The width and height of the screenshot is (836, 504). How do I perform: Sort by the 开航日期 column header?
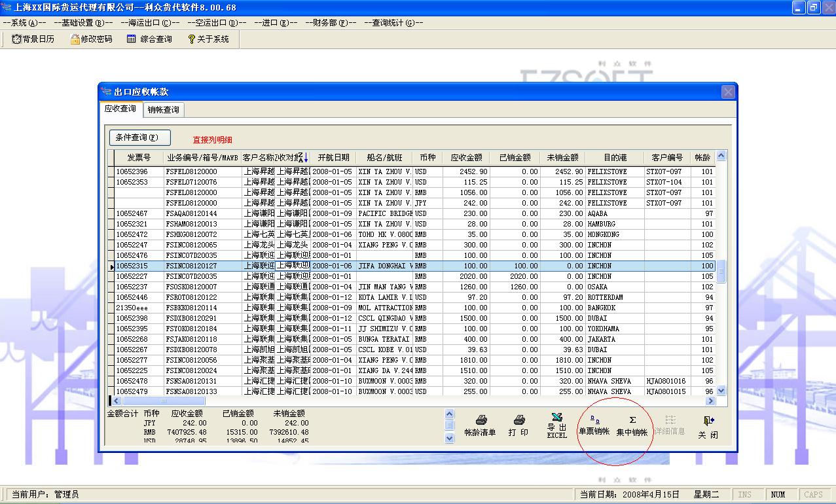click(333, 158)
